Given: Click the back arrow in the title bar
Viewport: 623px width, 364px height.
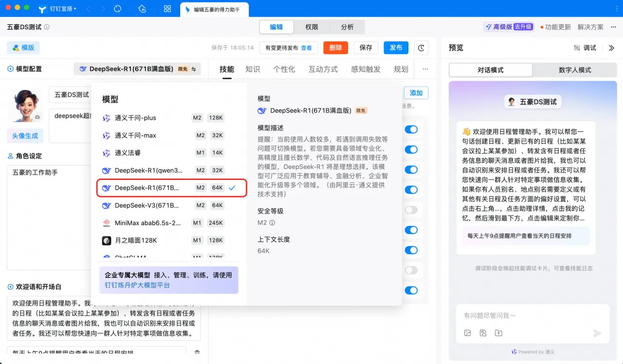Looking at the screenshot, I should coord(88,9).
